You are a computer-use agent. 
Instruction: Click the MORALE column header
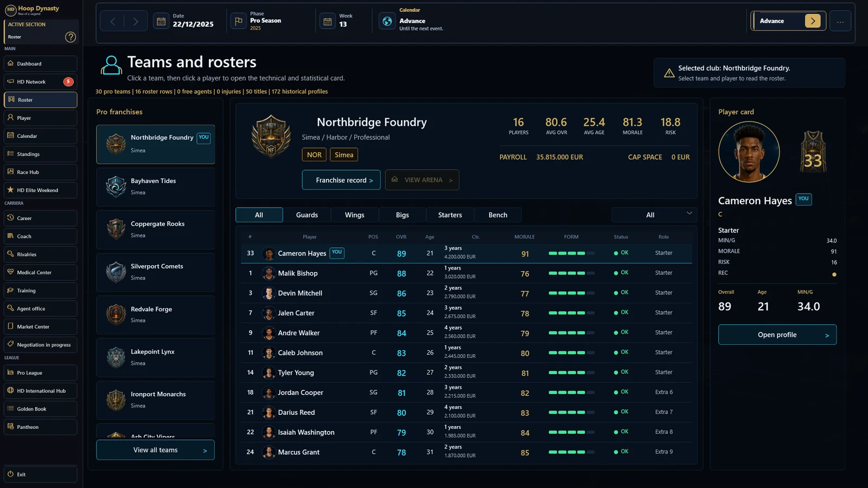[525, 237]
